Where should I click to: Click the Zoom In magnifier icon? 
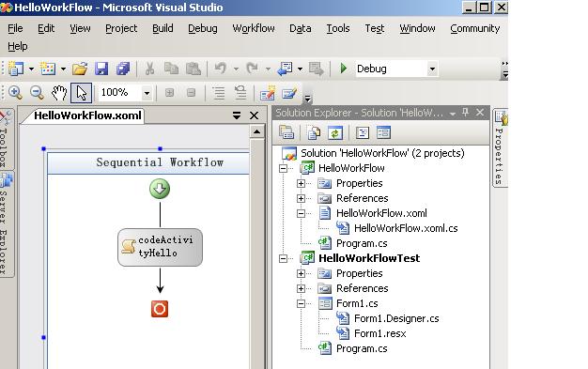(x=15, y=93)
